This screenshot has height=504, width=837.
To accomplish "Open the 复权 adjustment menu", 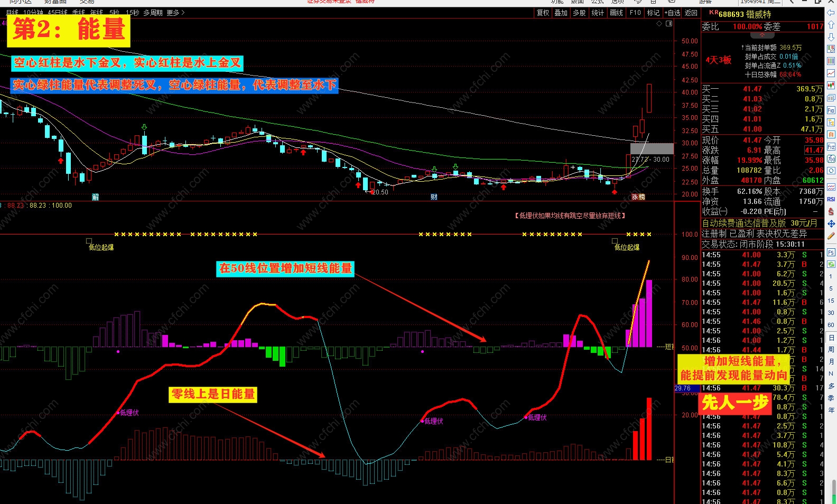I will 543,13.
